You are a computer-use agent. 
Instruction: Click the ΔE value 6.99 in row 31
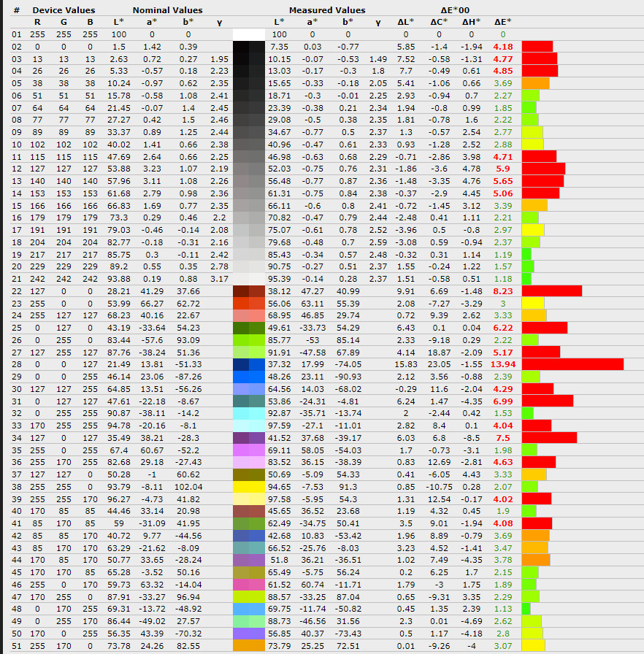[x=503, y=401]
